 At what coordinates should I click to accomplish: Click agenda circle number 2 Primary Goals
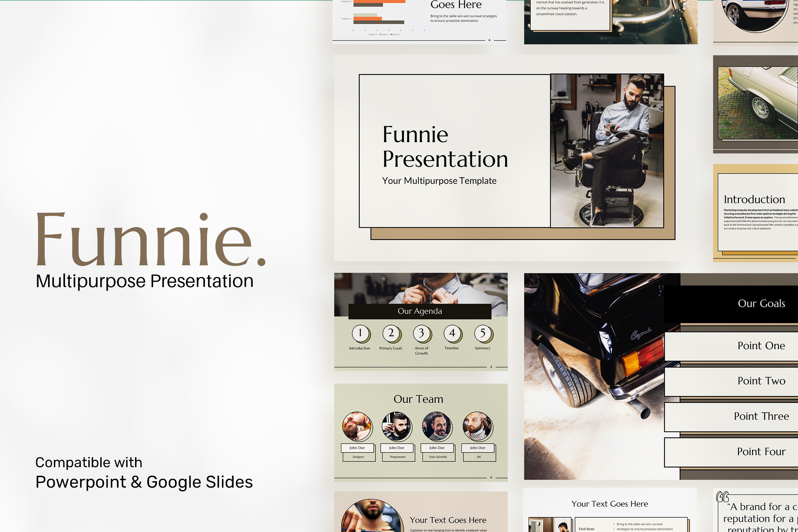pyautogui.click(x=391, y=333)
